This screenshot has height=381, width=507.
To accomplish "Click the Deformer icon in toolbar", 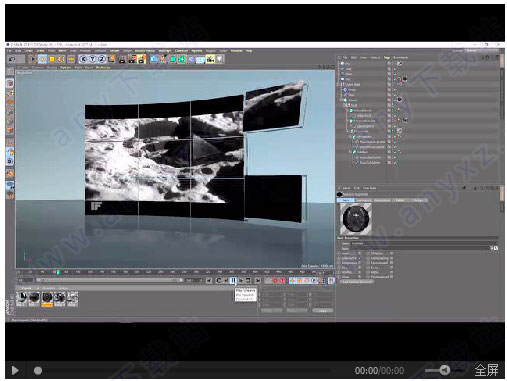I will click(x=191, y=59).
